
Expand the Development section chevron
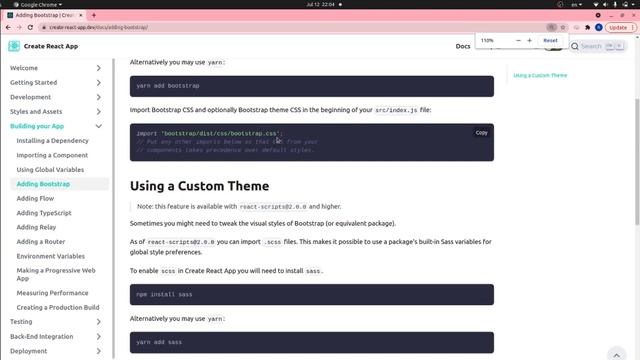(98, 97)
